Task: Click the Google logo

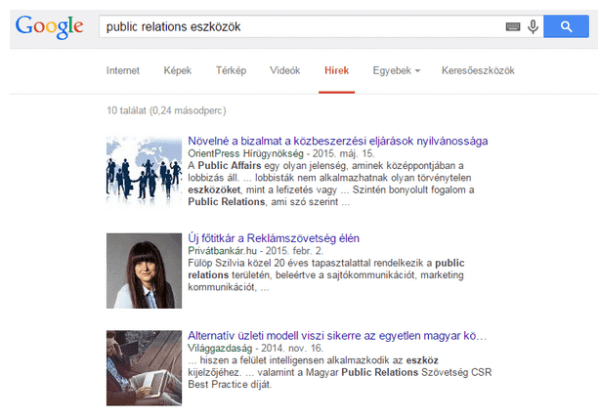Action: tap(49, 27)
